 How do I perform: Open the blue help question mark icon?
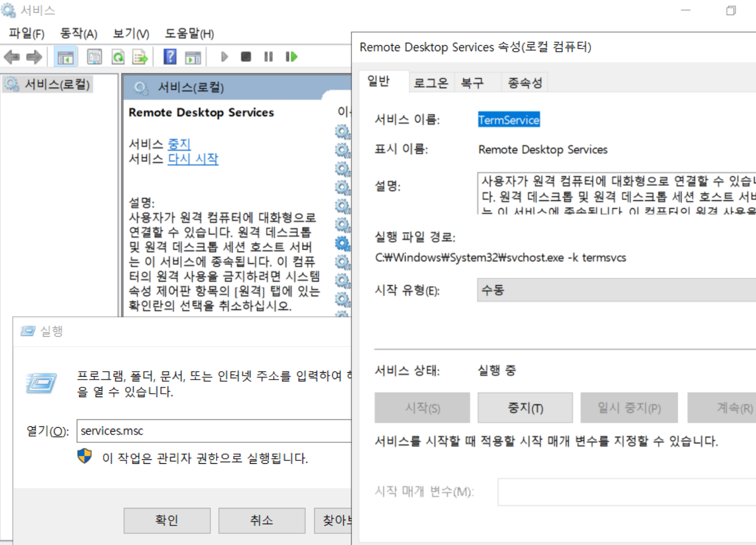tap(170, 57)
